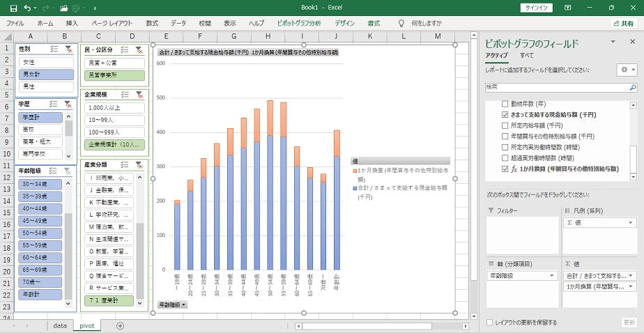The width and height of the screenshot is (644, 333).
Task: Open the field list tools gear menu
Action: (x=626, y=70)
